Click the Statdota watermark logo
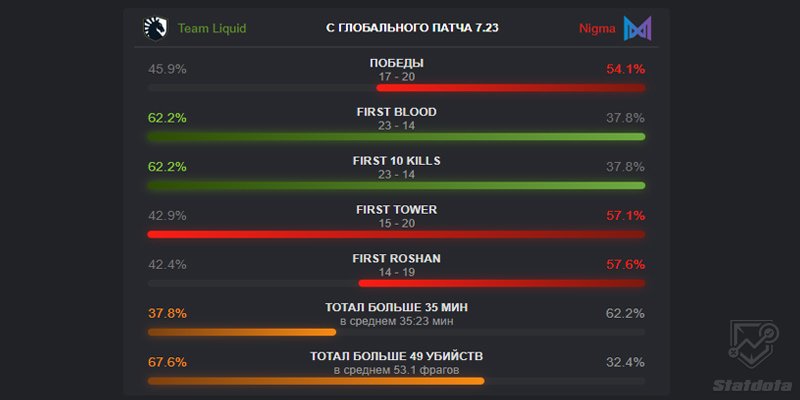The width and height of the screenshot is (800, 400). pyautogui.click(x=754, y=355)
